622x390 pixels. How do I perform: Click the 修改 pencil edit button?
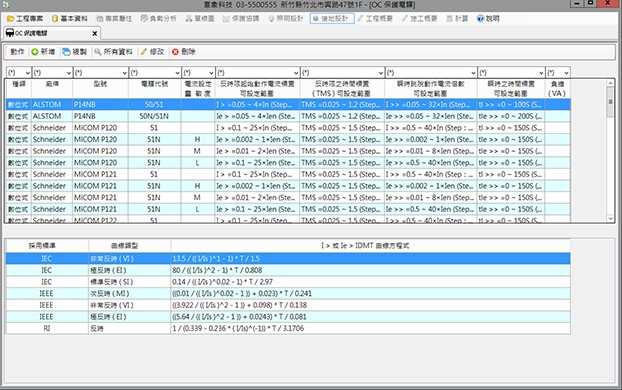[152, 52]
